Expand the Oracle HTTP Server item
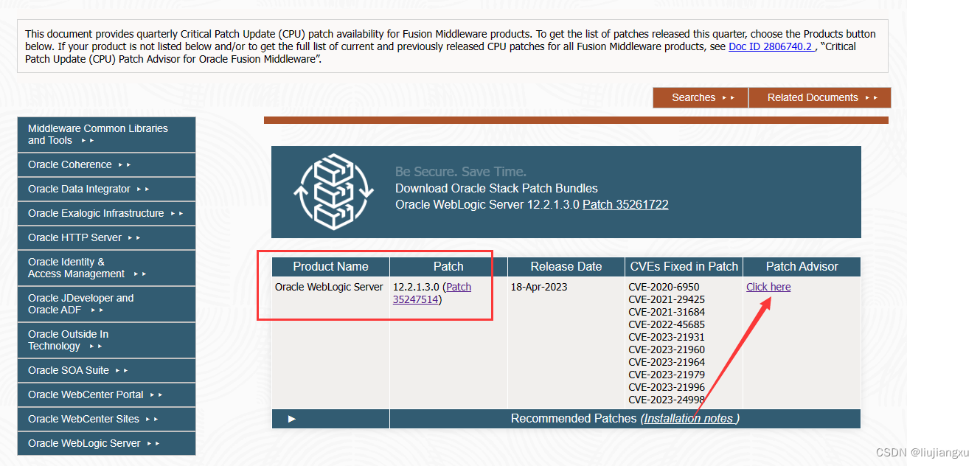The width and height of the screenshot is (980, 466). 106,237
